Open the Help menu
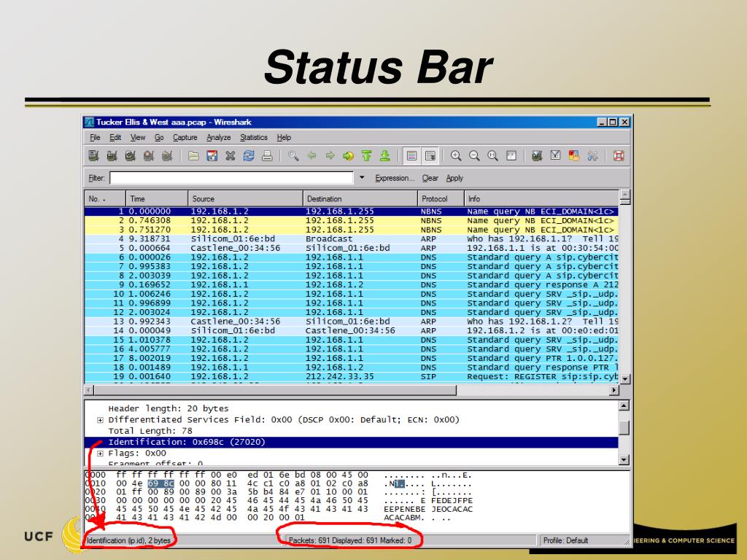 click(284, 137)
